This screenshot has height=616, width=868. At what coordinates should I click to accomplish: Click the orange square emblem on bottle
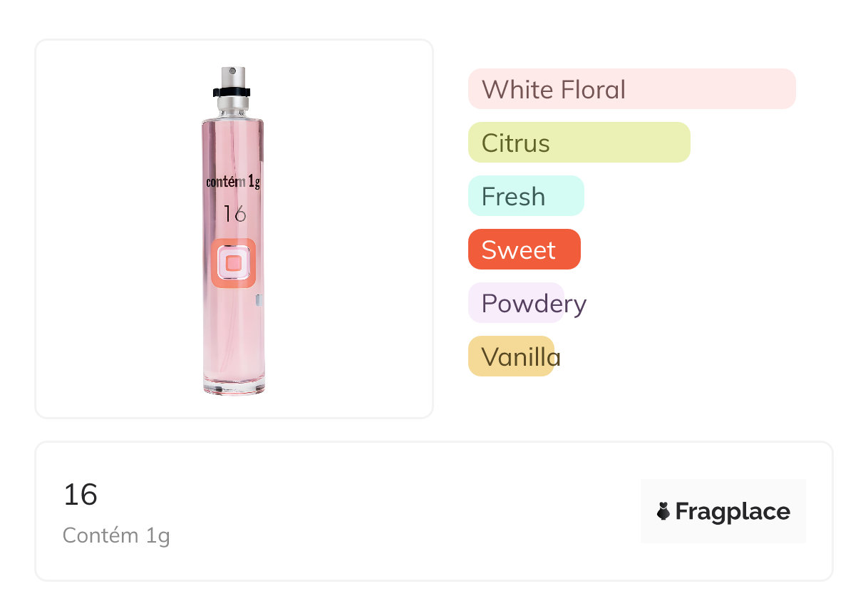click(233, 263)
